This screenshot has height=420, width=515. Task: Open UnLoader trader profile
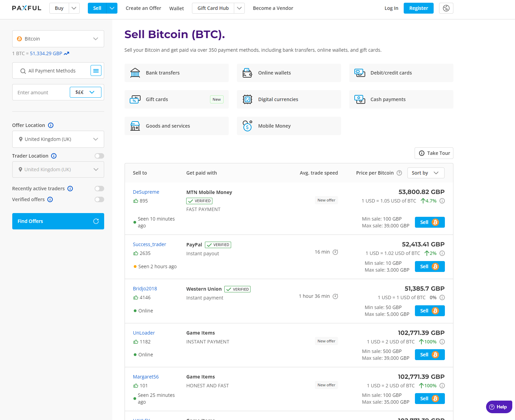pyautogui.click(x=144, y=333)
